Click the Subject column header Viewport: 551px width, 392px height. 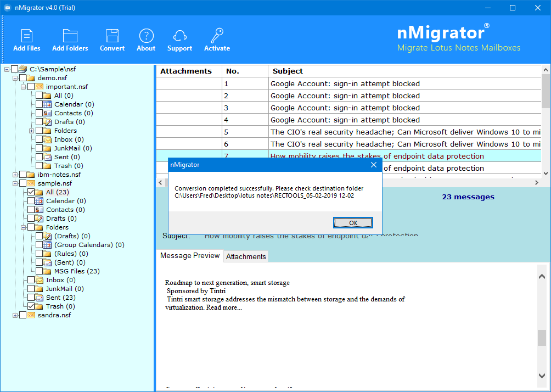pyautogui.click(x=405, y=71)
